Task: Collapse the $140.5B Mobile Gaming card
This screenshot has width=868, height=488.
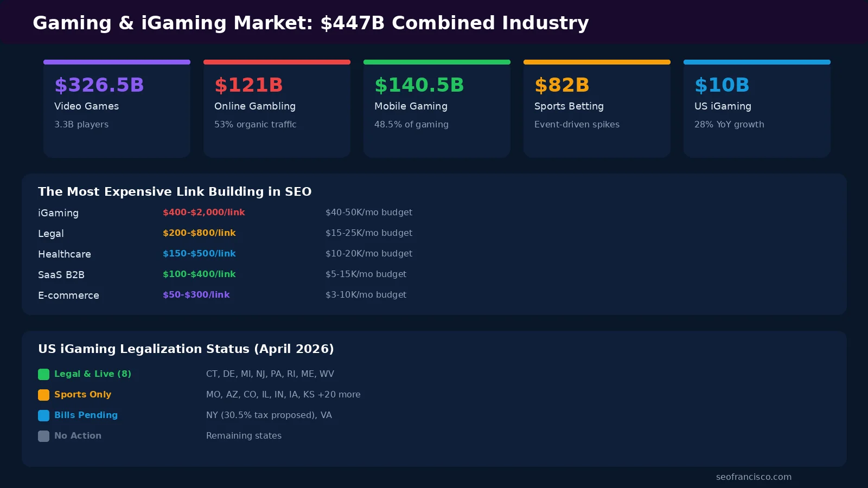Action: tap(437, 107)
